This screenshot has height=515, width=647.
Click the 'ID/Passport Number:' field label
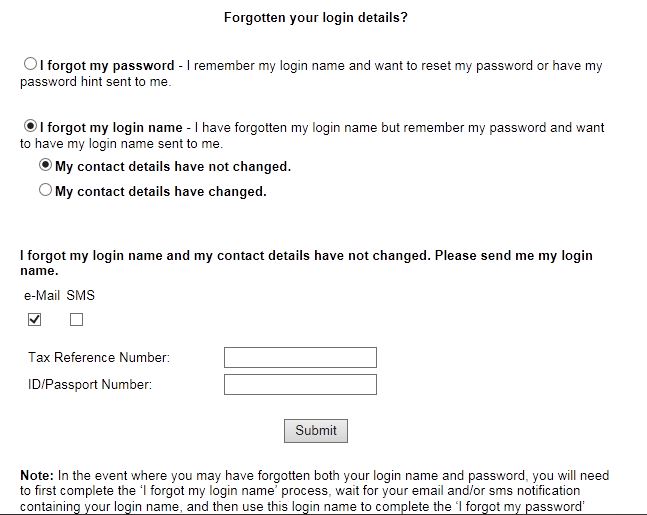90,385
